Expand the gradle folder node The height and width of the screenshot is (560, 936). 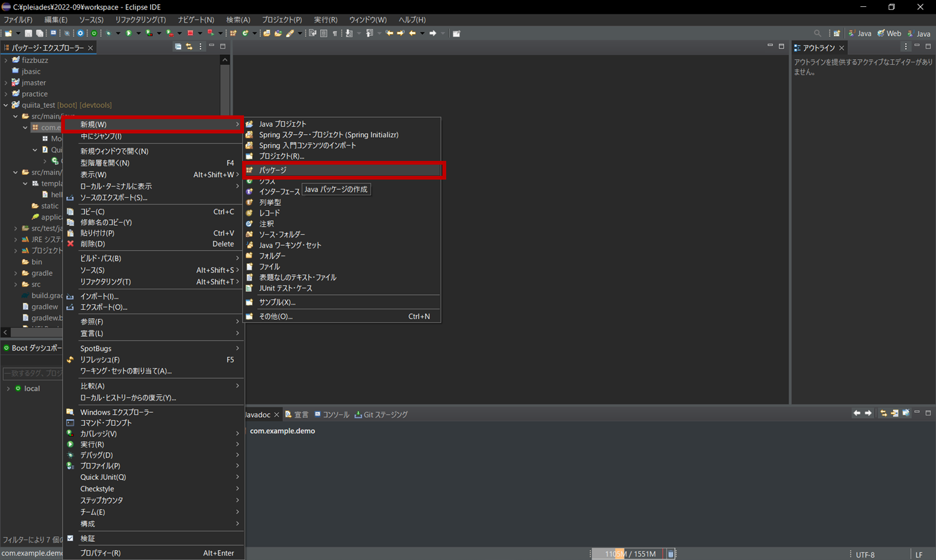(16, 273)
